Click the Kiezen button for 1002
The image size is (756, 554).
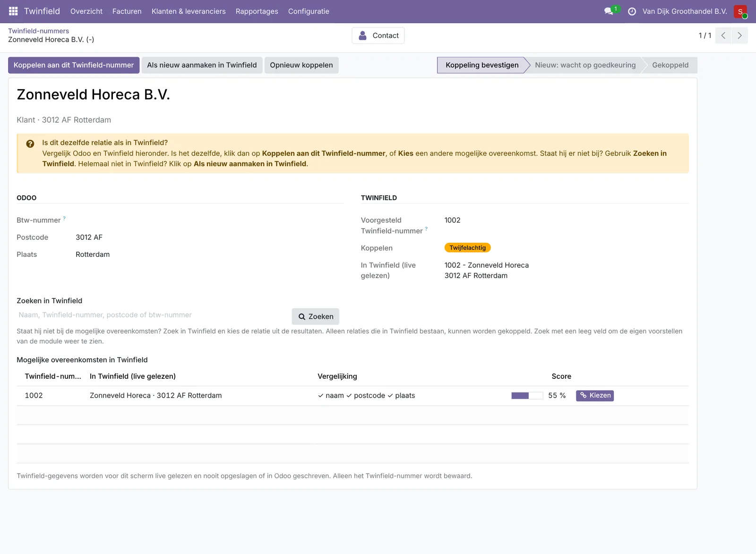(595, 396)
